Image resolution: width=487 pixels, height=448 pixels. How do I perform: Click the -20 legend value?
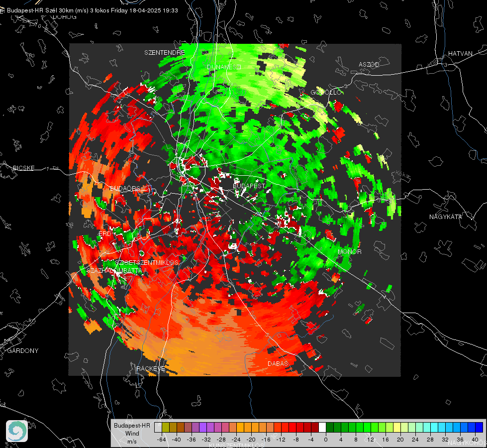tap(251, 440)
